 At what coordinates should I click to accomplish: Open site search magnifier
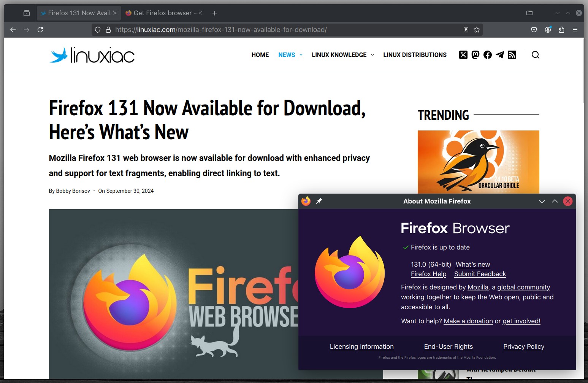point(536,55)
